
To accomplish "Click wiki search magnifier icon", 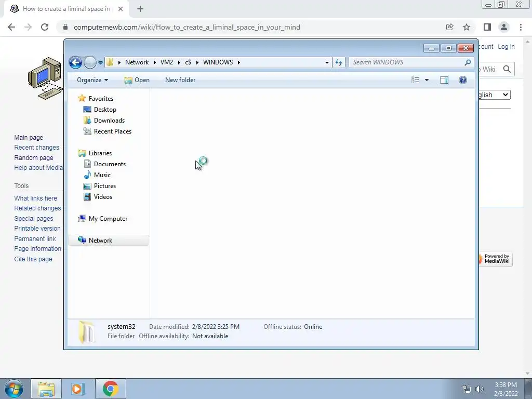I will coord(507,69).
